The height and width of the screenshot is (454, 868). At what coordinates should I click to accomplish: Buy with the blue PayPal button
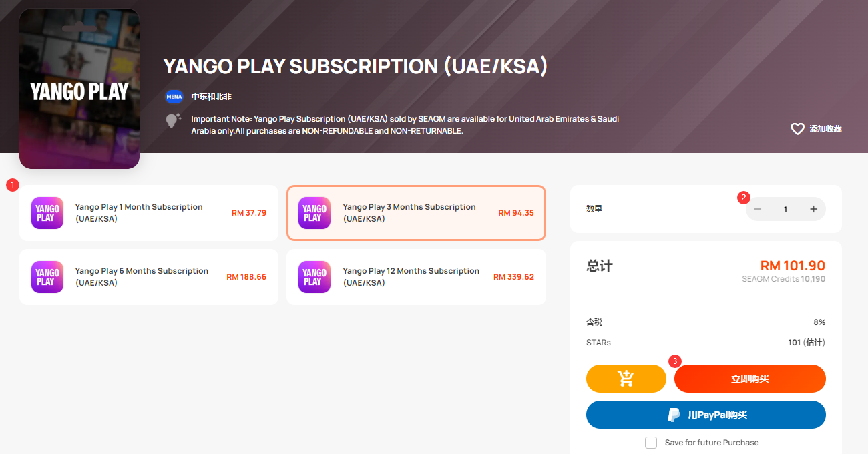[706, 415]
